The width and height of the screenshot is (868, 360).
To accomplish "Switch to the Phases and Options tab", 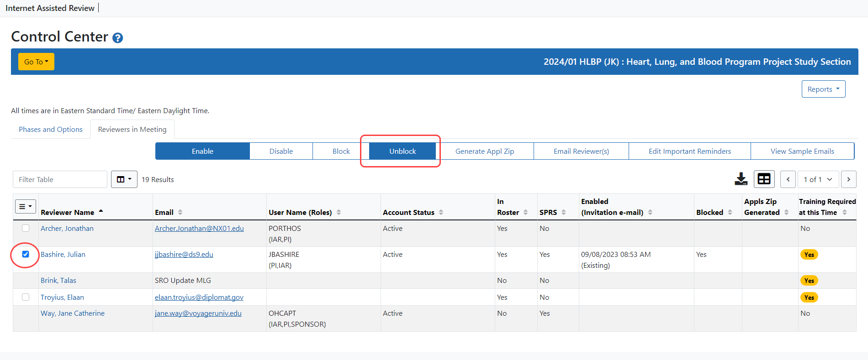I will (51, 130).
